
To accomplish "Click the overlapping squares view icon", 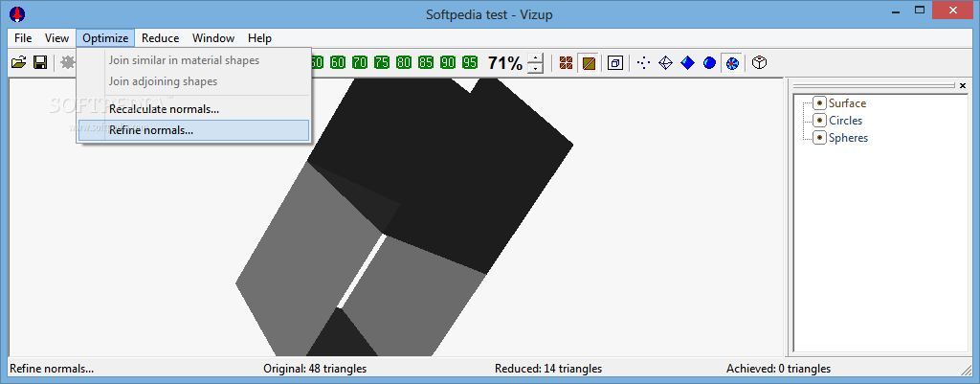I will [x=615, y=62].
